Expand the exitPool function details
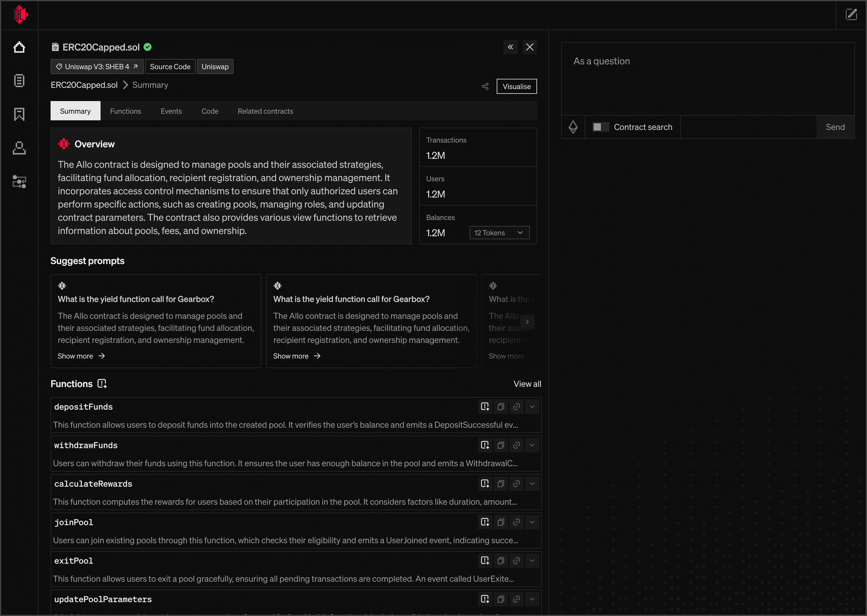This screenshot has height=616, width=867. pyautogui.click(x=532, y=561)
